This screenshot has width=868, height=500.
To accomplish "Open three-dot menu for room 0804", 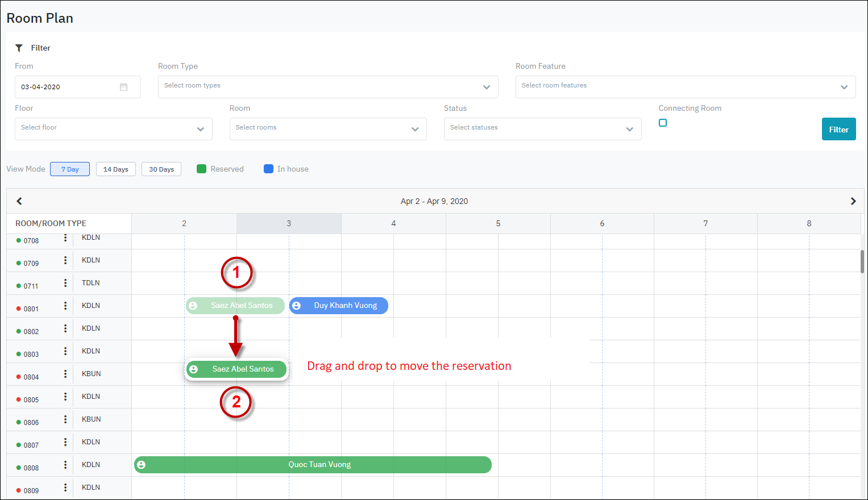I will click(x=65, y=374).
